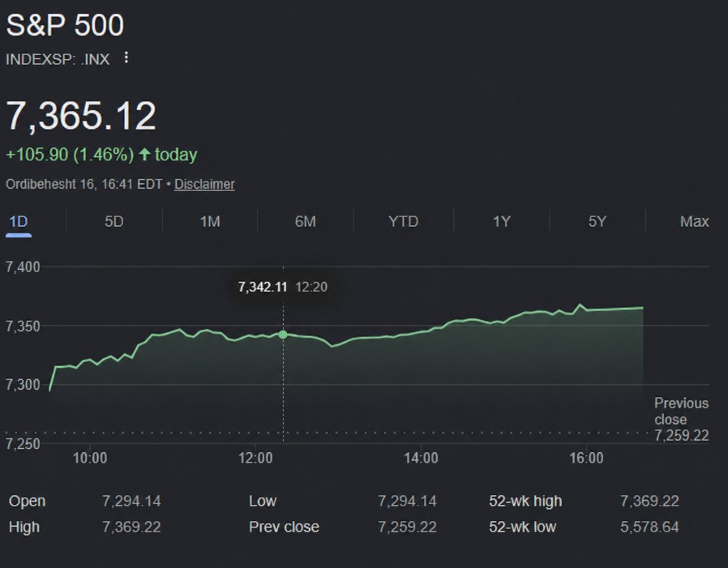
Task: View the 5Y chart range
Action: pos(597,221)
